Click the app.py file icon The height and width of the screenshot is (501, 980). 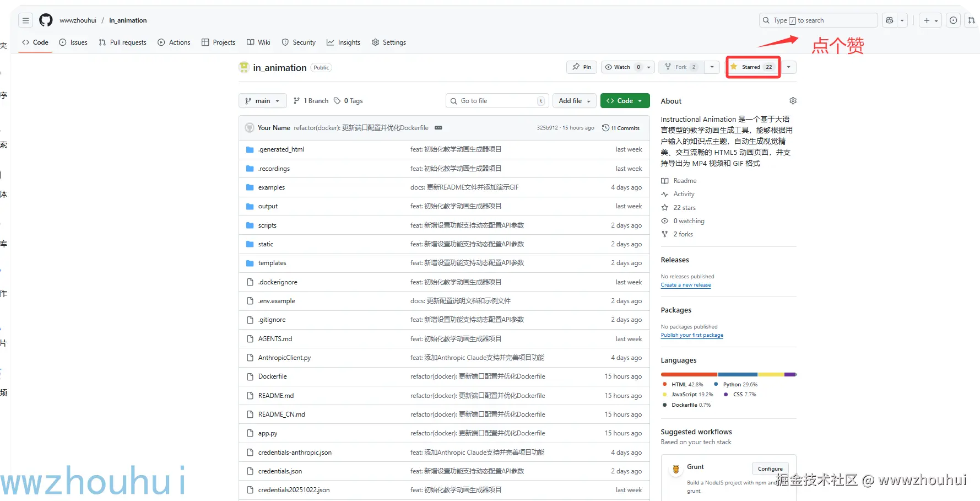click(250, 433)
